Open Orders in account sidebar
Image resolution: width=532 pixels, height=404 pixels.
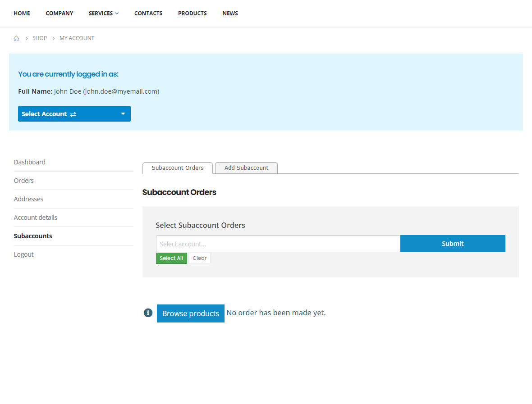point(24,181)
